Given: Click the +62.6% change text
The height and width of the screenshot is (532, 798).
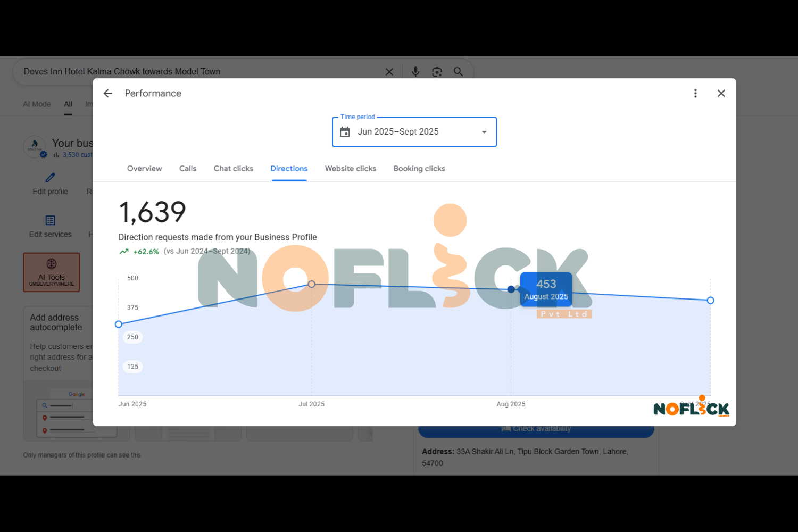Looking at the screenshot, I should coord(146,252).
